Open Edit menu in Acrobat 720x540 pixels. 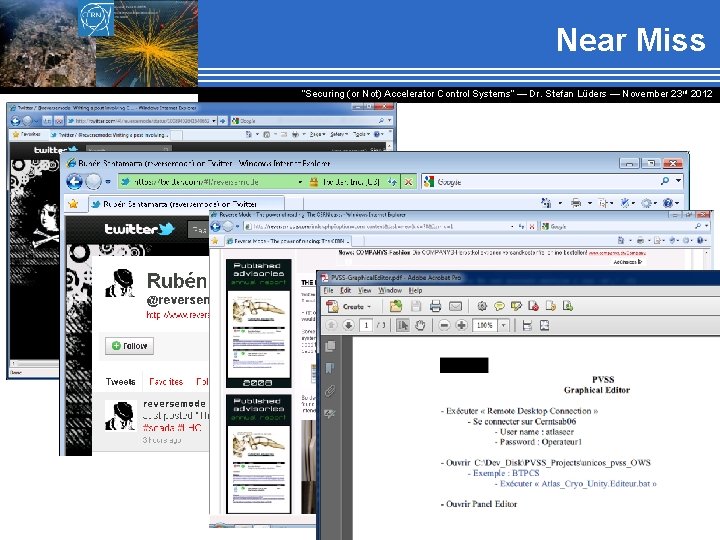pos(345,290)
